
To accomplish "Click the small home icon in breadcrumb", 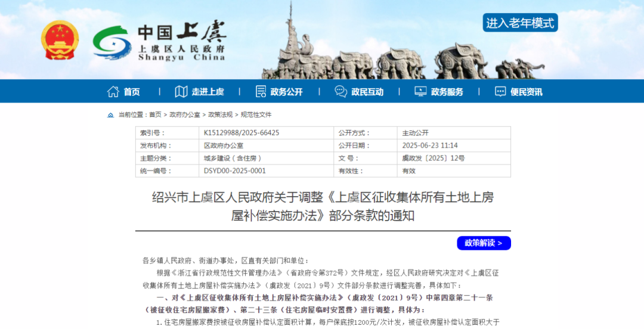I will 110,115.
